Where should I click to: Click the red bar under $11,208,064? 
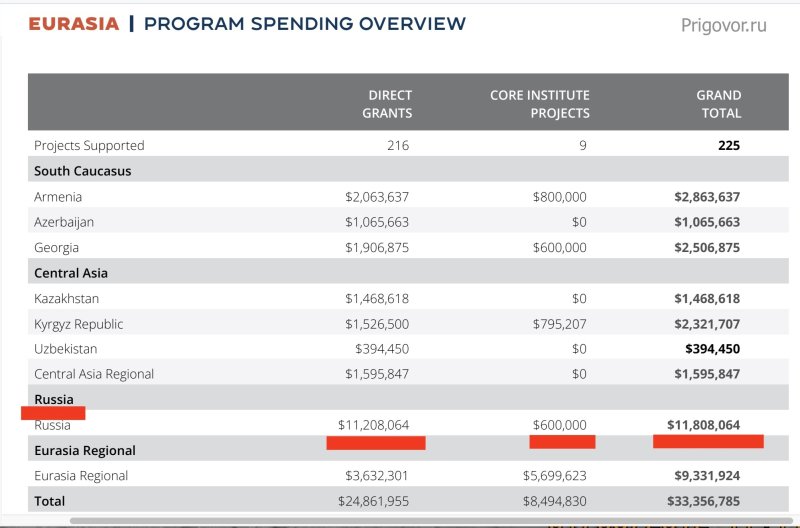click(x=376, y=443)
